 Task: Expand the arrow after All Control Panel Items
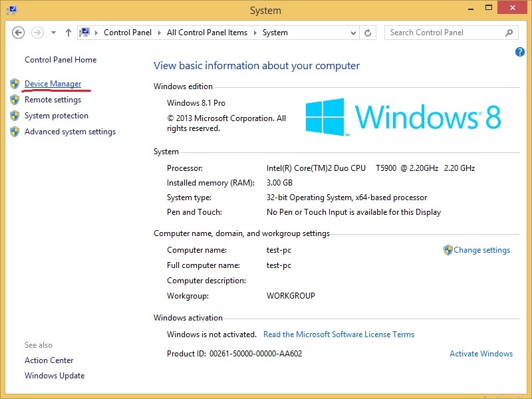click(255, 33)
